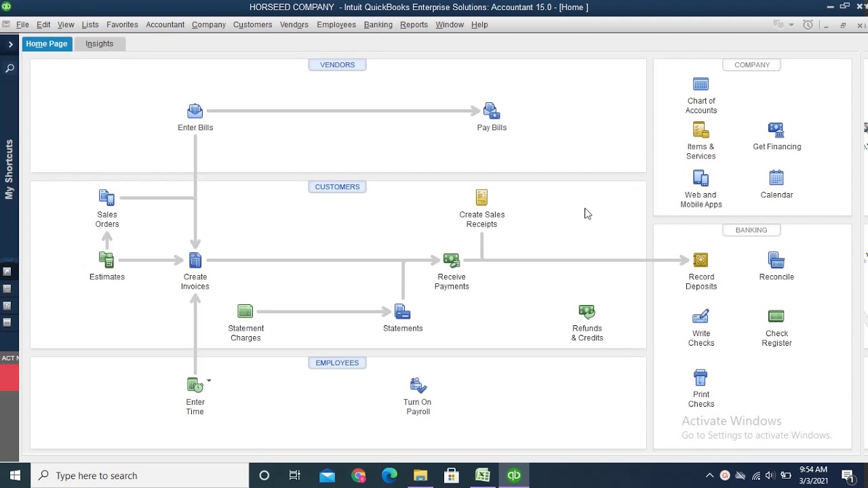Open the Accountant menu

[x=165, y=24]
